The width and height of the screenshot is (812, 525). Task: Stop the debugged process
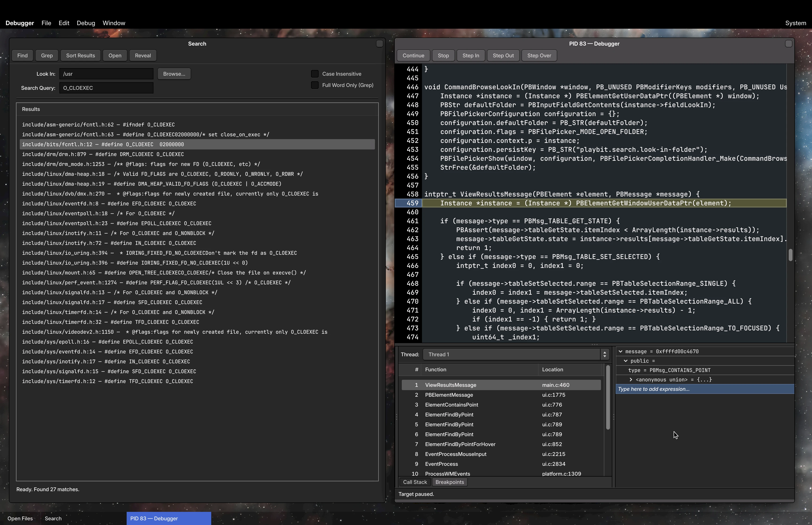tap(443, 55)
